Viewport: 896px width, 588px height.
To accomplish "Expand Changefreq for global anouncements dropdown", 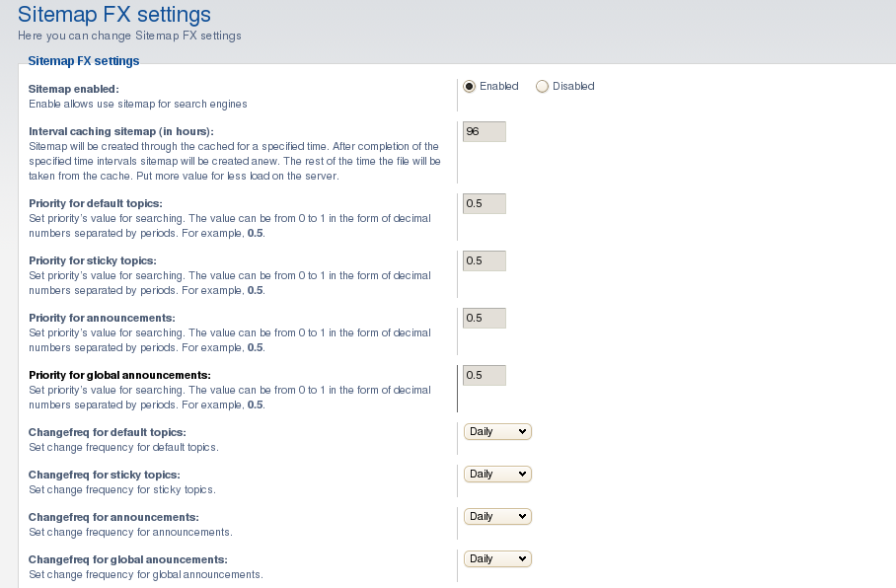I will point(497,558).
